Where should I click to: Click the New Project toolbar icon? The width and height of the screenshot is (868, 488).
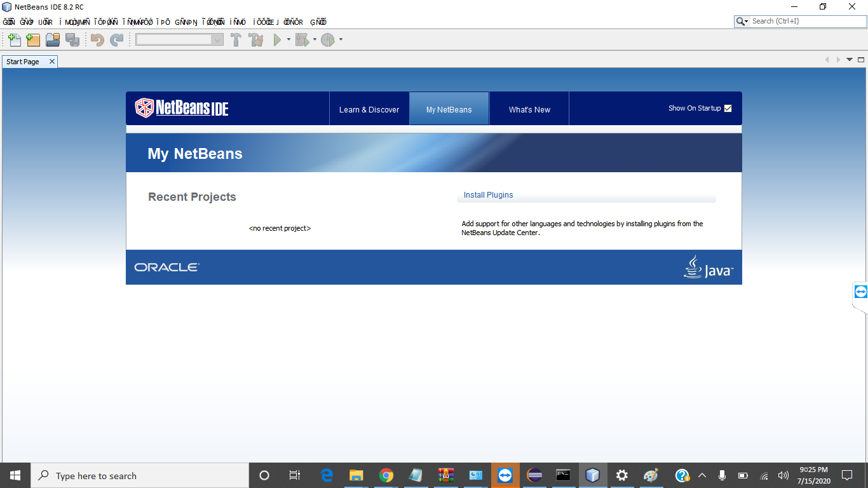[33, 40]
